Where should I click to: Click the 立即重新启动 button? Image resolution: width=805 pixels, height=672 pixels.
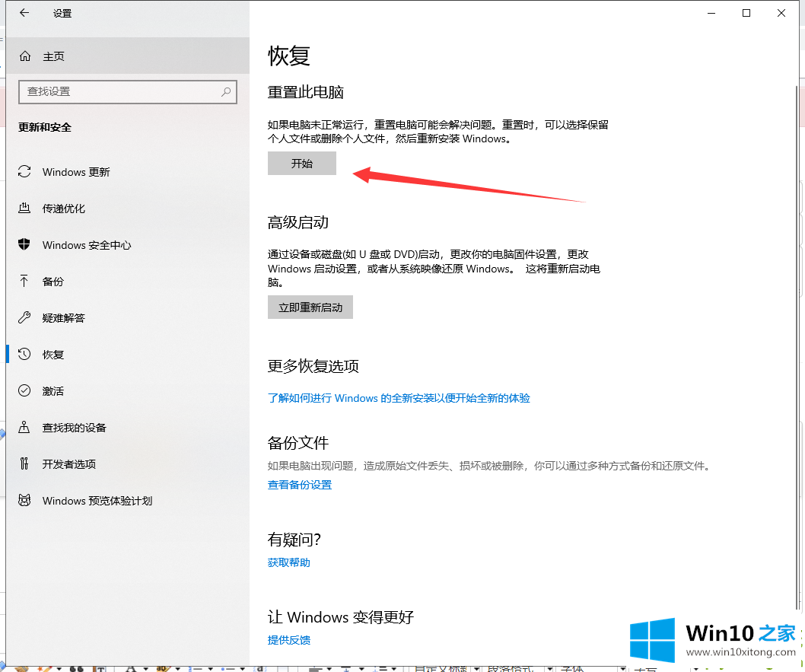[x=310, y=307]
